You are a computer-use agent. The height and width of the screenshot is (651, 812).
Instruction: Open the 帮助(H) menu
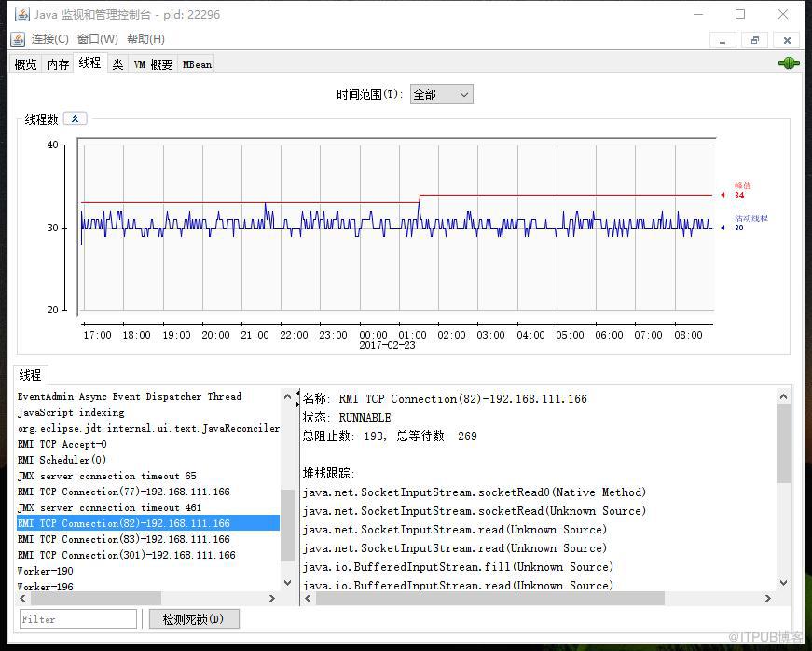pos(145,39)
